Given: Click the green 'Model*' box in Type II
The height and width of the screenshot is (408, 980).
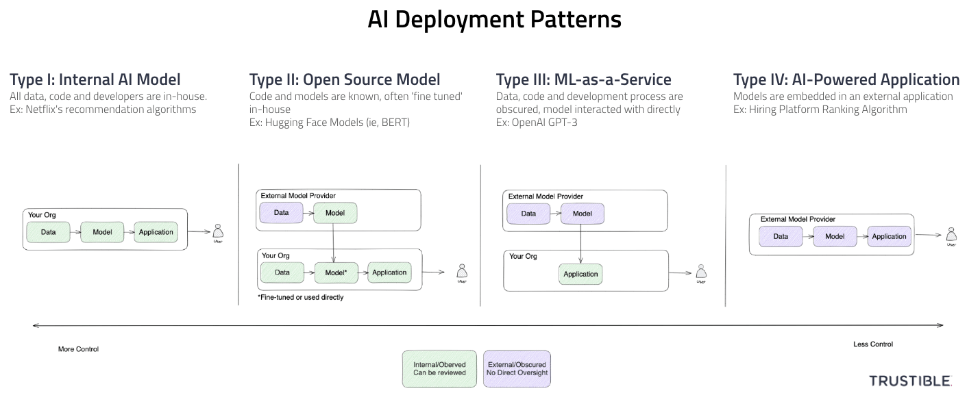Looking at the screenshot, I should 335,272.
